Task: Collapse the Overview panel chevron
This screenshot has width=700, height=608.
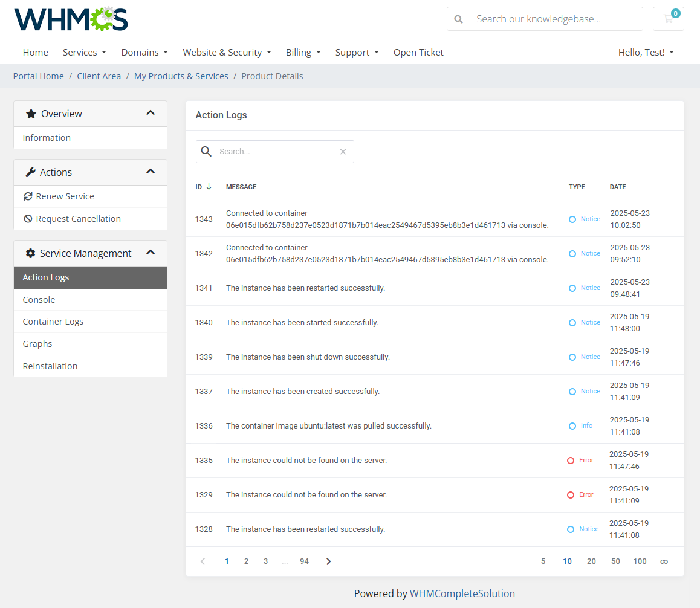Action: tap(150, 113)
